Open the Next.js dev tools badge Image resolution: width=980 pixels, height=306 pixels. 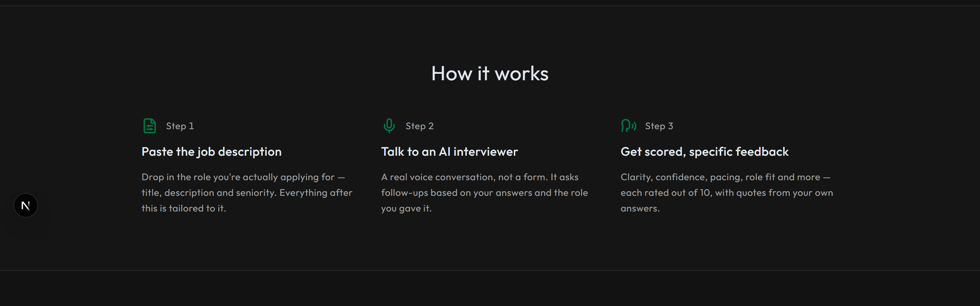(26, 206)
